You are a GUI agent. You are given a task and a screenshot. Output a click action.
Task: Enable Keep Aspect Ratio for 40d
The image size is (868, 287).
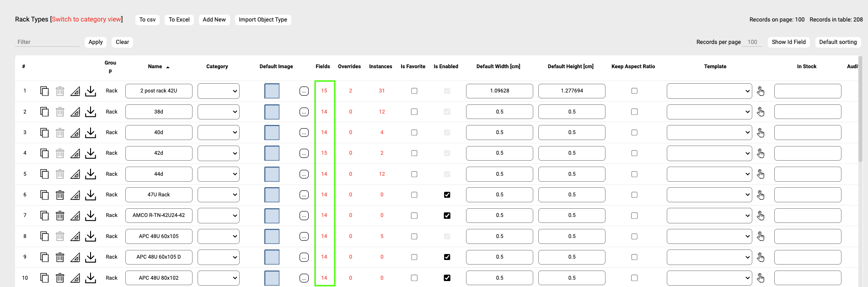pyautogui.click(x=634, y=133)
